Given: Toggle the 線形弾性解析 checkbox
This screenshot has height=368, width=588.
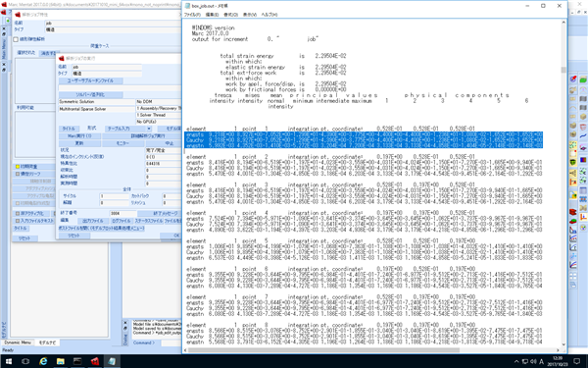Looking at the screenshot, I should 16,39.
